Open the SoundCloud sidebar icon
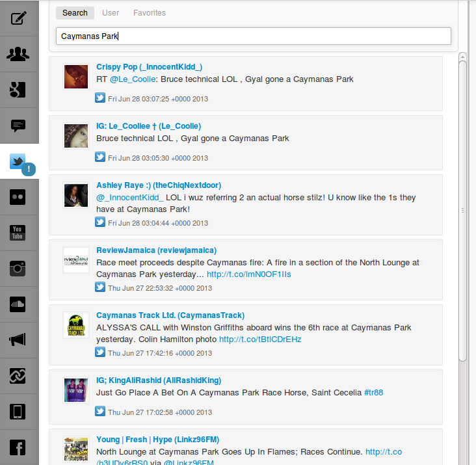Screen dimensions: 476x465 (x=18, y=304)
